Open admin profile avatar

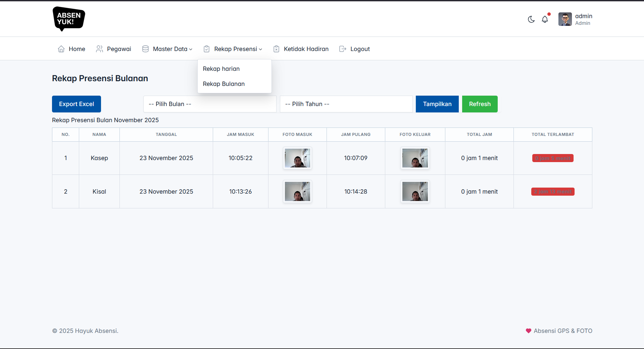(565, 19)
